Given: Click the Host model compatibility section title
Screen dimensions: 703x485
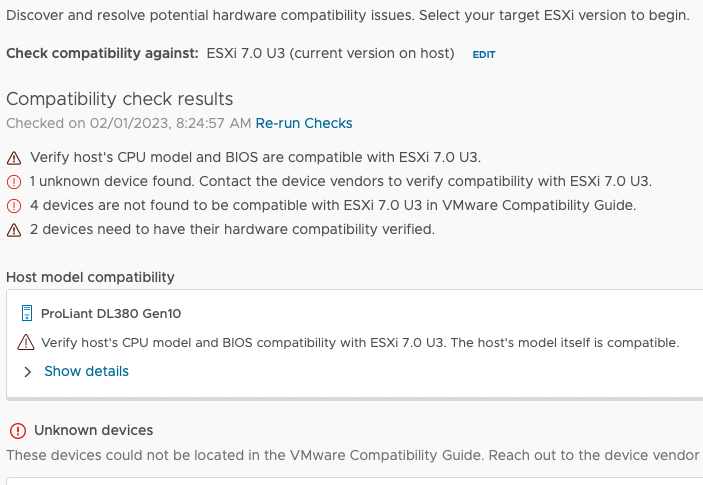Looking at the screenshot, I should [90, 277].
